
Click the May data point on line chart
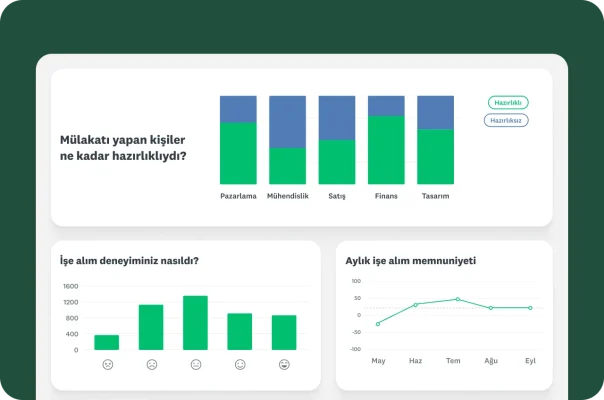pyautogui.click(x=378, y=324)
